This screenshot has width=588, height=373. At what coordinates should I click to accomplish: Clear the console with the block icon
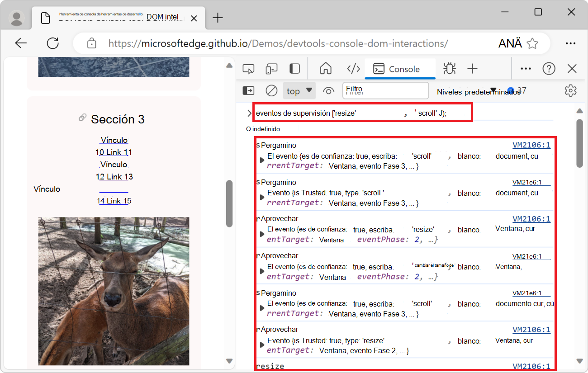271,90
